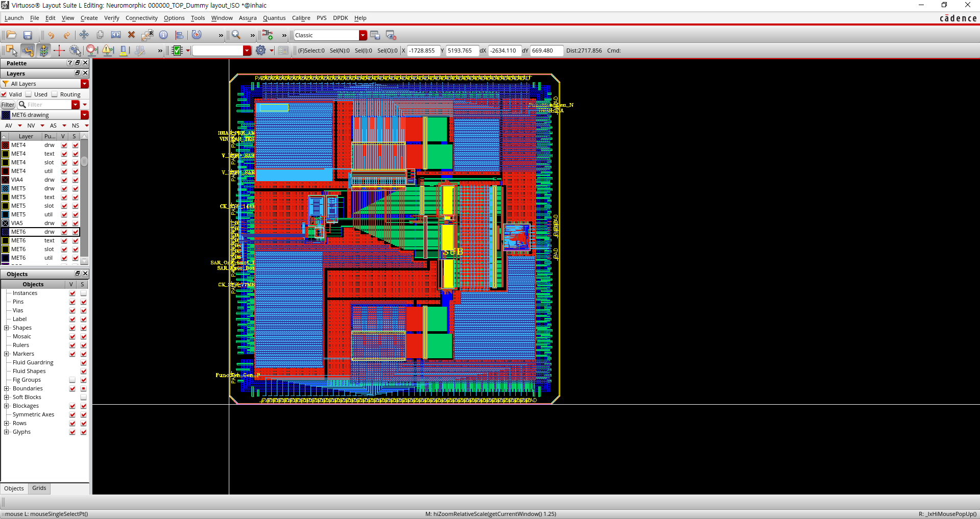The width and height of the screenshot is (980, 519).
Task: Click the blue gear settings icon
Action: [x=260, y=50]
